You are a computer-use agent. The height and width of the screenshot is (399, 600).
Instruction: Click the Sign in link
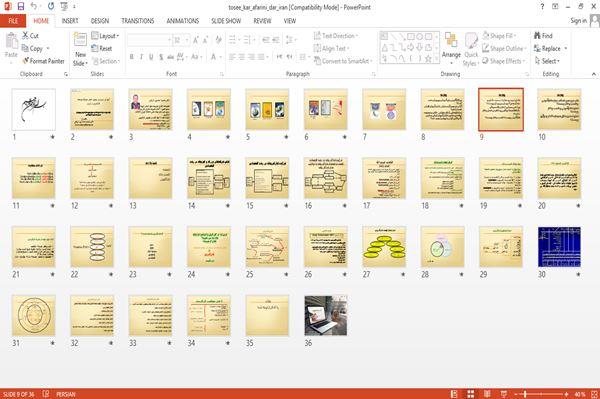click(x=578, y=21)
